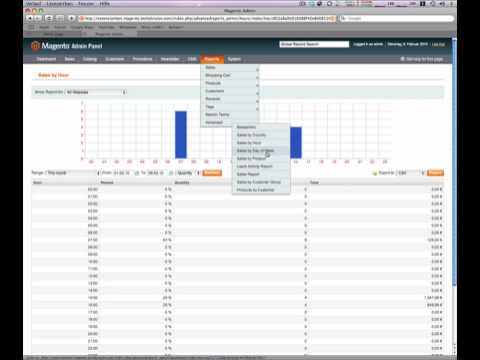Open the From date calendar icon
The image size is (480, 360).
(x=136, y=173)
